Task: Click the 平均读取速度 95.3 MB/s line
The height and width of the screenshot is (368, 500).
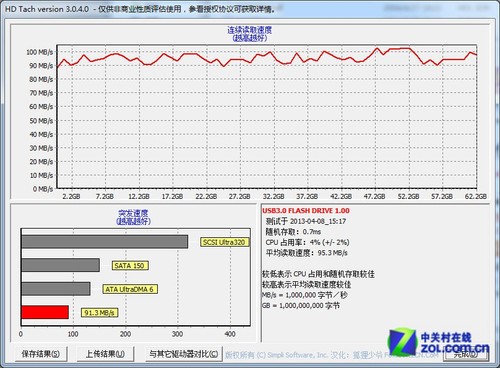Action: tap(306, 253)
